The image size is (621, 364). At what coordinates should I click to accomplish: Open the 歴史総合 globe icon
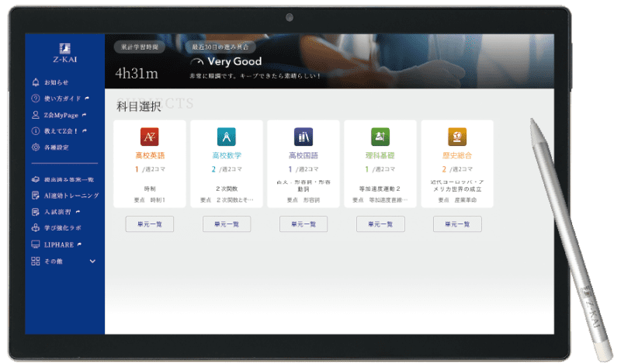457,137
